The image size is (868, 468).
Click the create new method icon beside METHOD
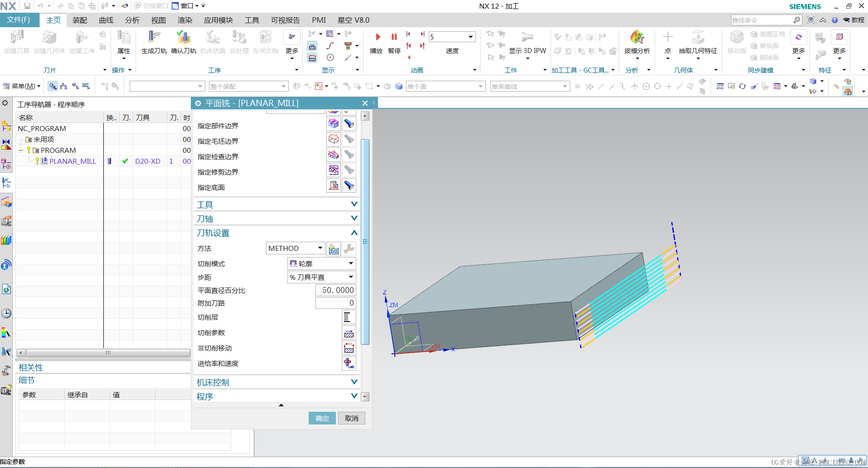click(334, 249)
